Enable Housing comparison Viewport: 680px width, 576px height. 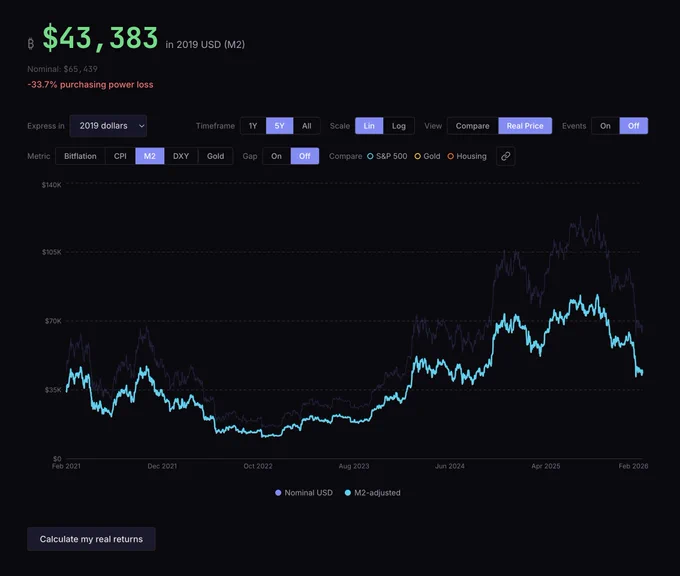(x=467, y=156)
